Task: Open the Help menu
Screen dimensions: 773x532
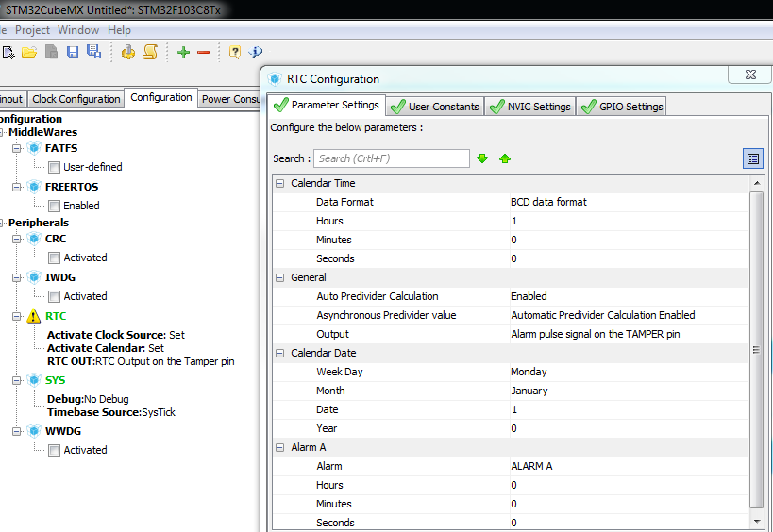Action: (x=119, y=30)
